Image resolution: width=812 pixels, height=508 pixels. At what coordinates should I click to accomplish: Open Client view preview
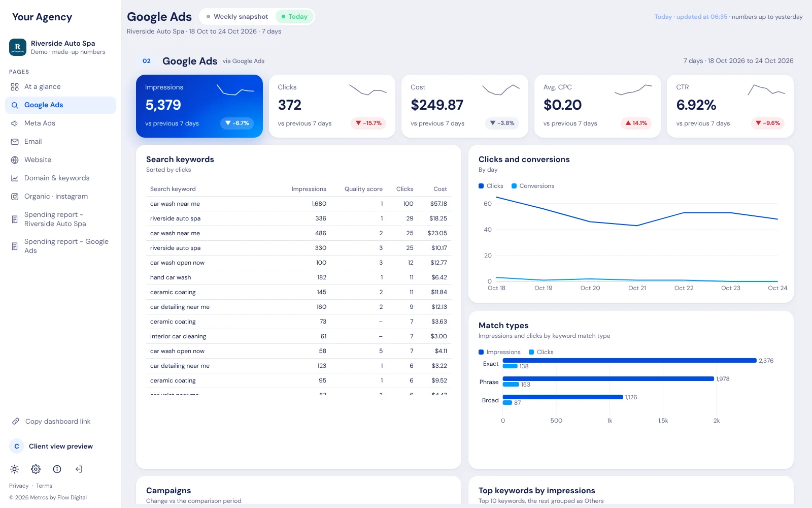[60, 447]
